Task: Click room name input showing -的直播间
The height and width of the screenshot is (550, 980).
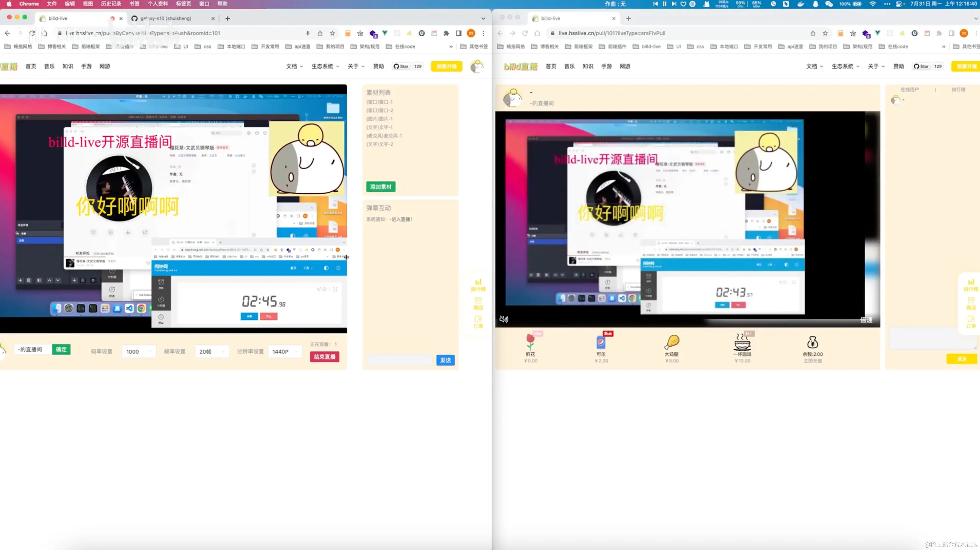Action: point(33,349)
